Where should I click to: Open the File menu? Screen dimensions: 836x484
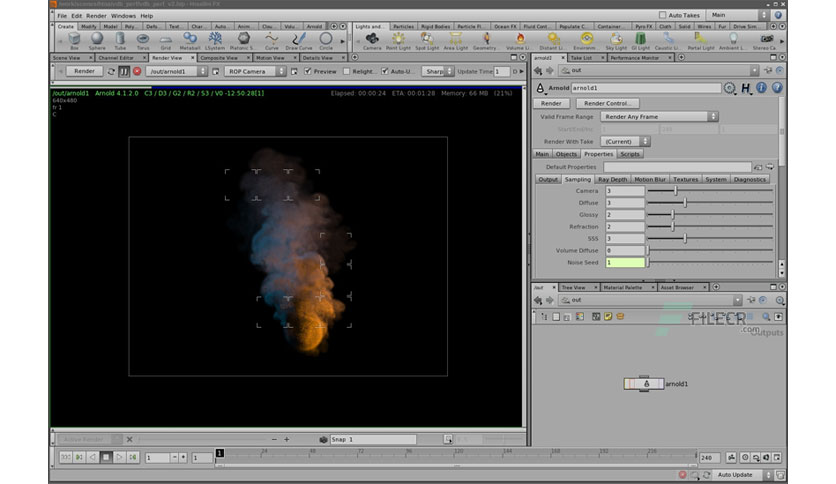62,15
